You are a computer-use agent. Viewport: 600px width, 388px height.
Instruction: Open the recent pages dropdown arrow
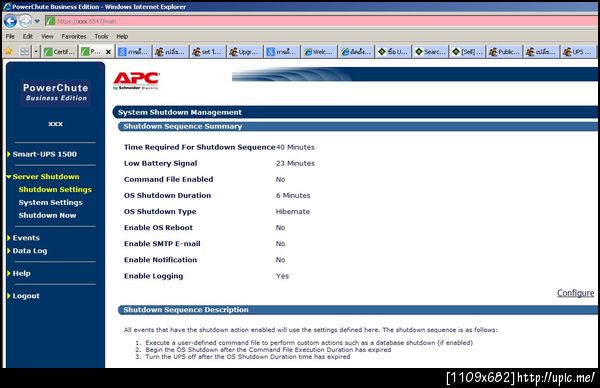tap(37, 21)
